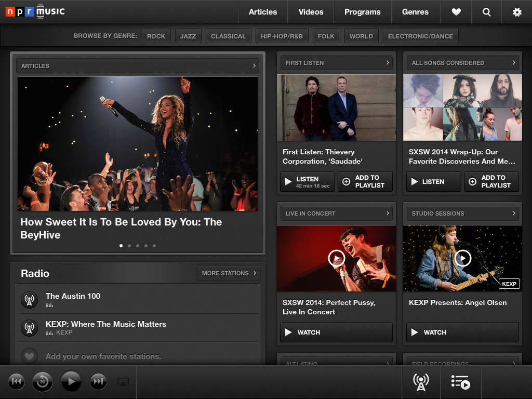
Task: Browse the Hip-Hop/R&B genre
Action: [x=282, y=36]
